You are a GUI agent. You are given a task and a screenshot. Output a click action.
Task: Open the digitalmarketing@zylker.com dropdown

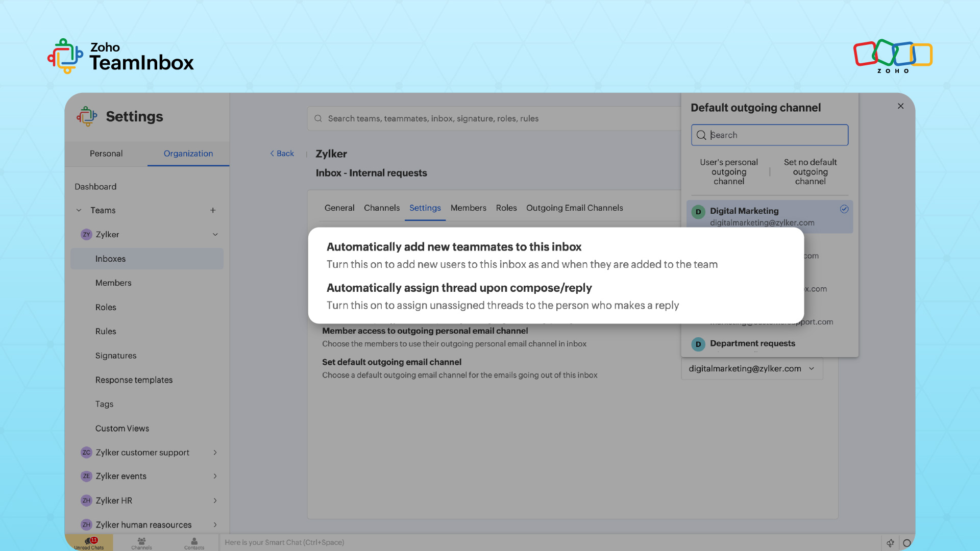click(751, 368)
